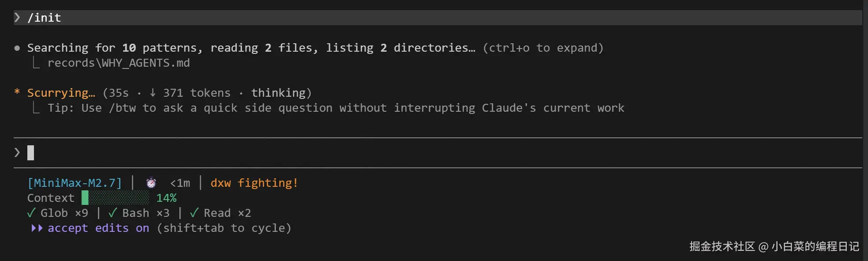Click the orange spinner asterisk beside Scurrying
868x261 pixels.
[17, 92]
